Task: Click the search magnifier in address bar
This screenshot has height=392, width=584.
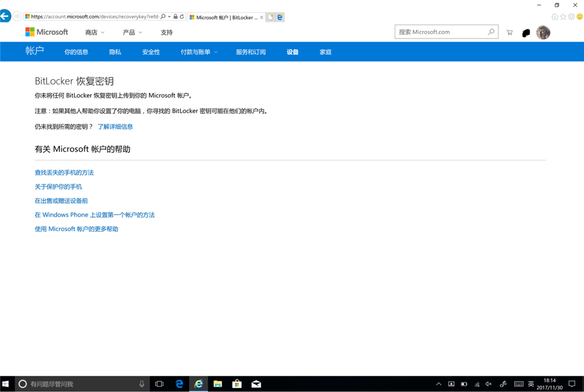Action: coord(163,17)
